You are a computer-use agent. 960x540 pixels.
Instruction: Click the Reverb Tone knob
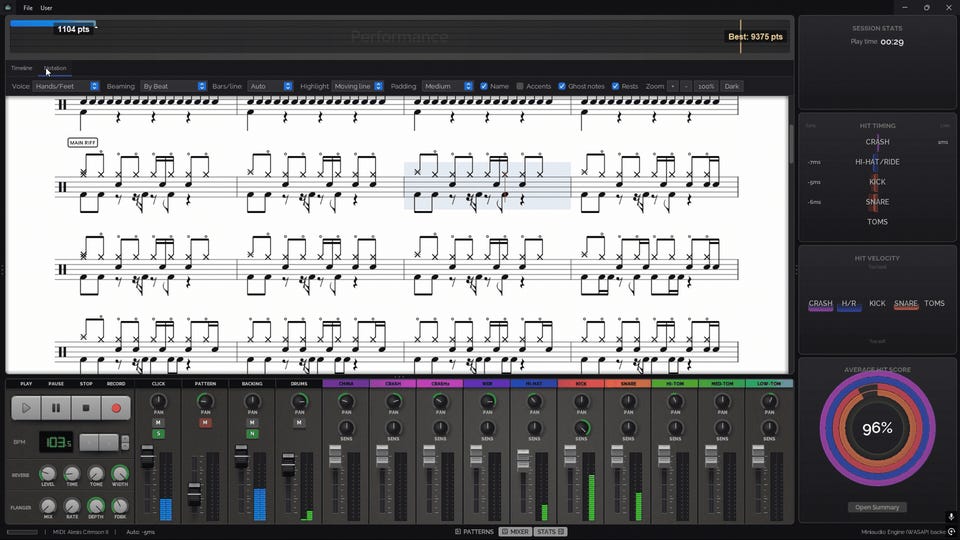coord(96,473)
